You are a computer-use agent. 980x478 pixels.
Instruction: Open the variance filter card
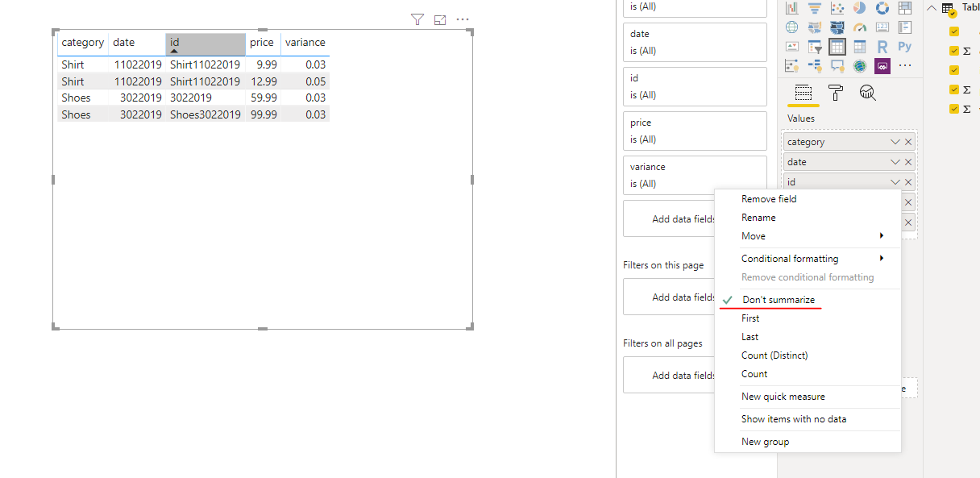tap(695, 175)
